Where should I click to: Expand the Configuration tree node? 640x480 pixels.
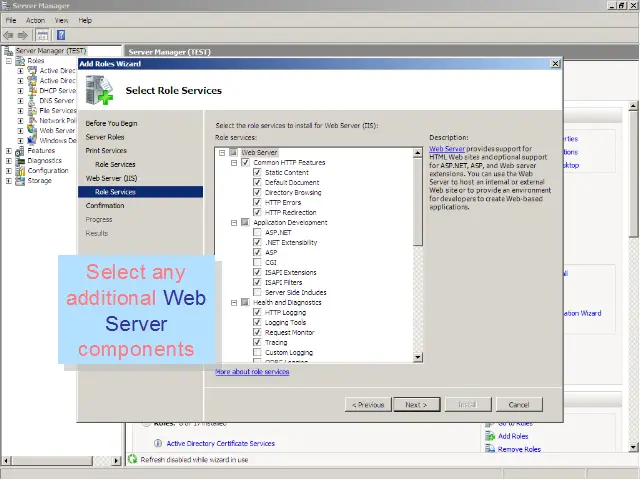tap(9, 171)
